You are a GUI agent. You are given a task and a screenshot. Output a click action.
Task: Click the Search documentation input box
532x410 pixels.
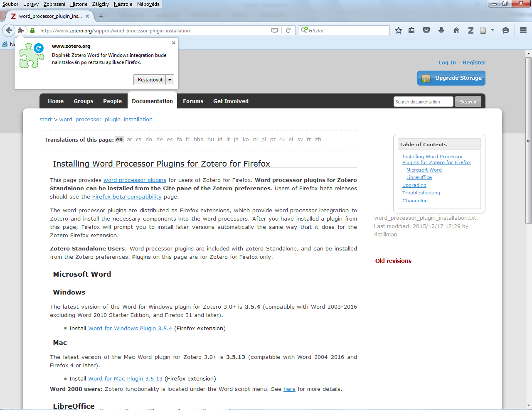coord(423,102)
